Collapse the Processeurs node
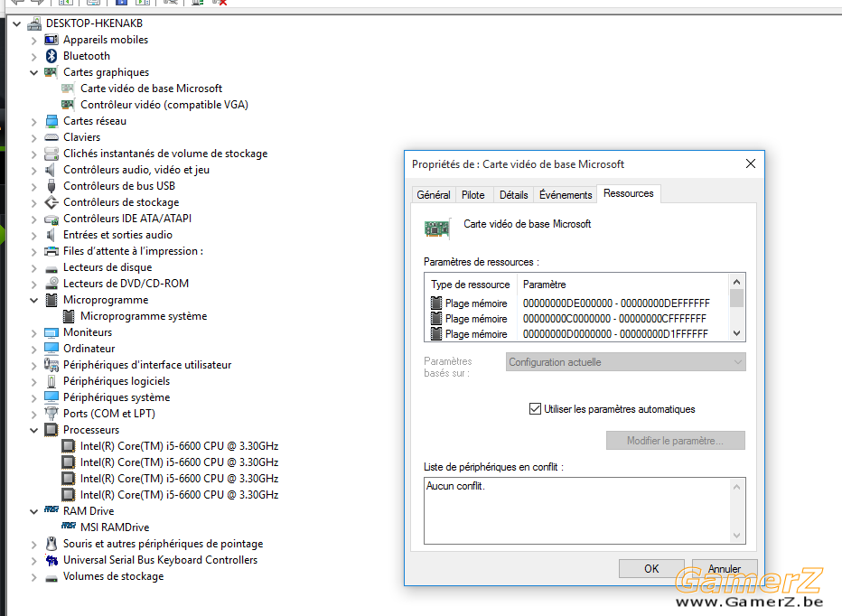The height and width of the screenshot is (616, 842). (x=33, y=430)
